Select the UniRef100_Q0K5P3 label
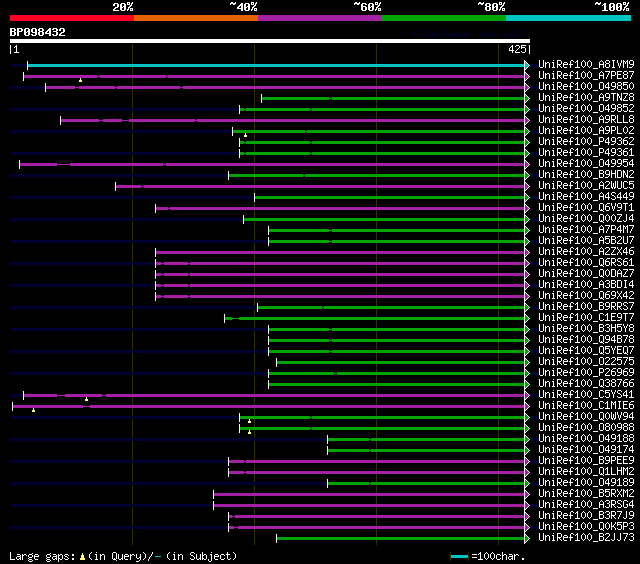Screen dimensions: 640x564 [x=586, y=527]
